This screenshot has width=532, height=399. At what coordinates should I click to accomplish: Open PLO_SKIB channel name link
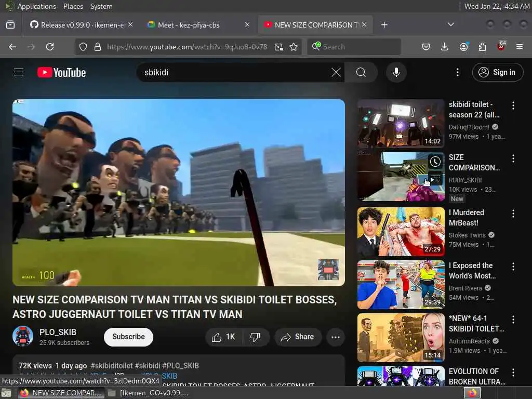pyautogui.click(x=58, y=332)
